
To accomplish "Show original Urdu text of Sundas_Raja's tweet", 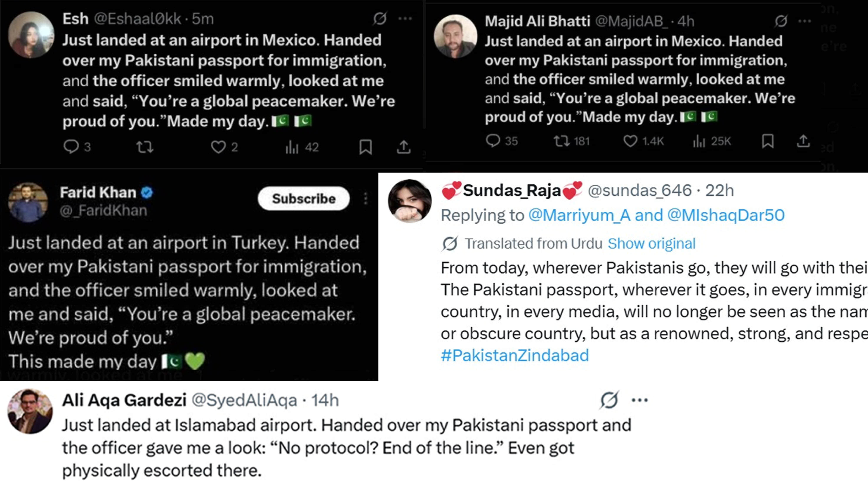I will 651,243.
